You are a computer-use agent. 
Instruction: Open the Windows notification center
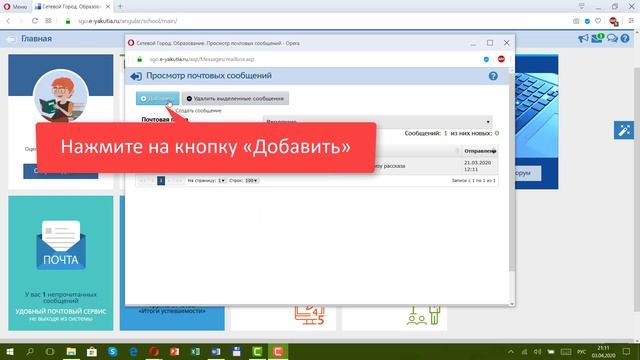627,351
